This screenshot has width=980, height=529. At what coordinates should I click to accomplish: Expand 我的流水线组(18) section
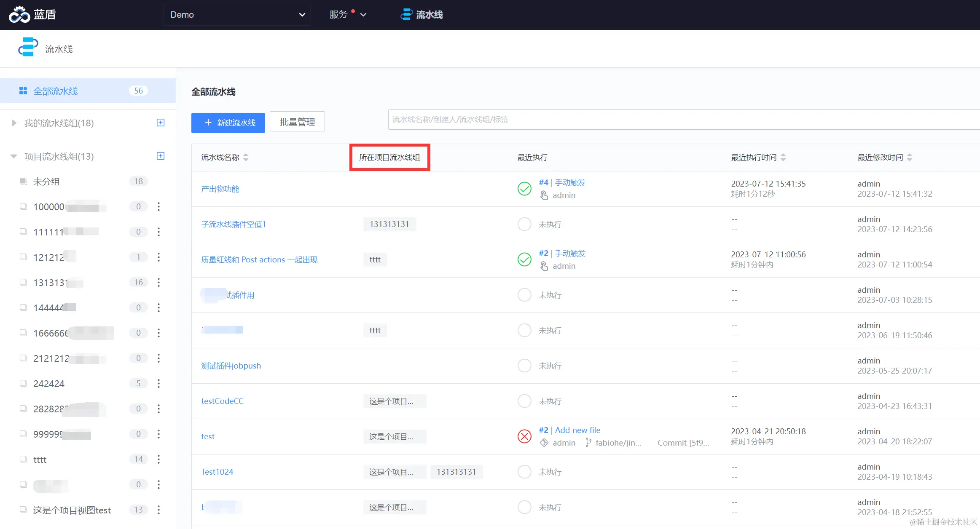(x=13, y=123)
